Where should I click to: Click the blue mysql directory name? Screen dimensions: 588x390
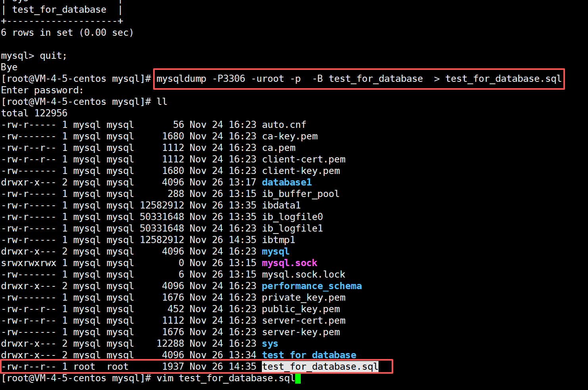click(x=276, y=251)
